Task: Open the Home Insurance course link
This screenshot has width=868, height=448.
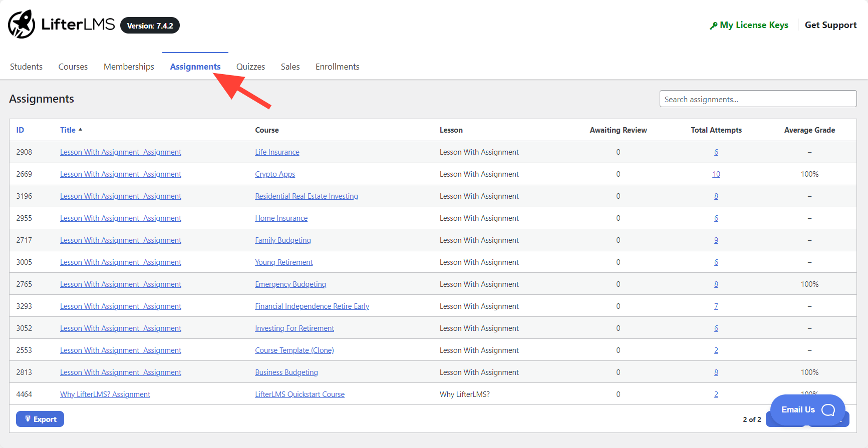Action: click(281, 218)
